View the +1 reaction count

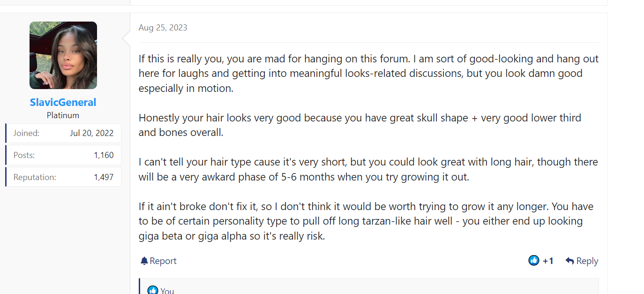pos(548,261)
